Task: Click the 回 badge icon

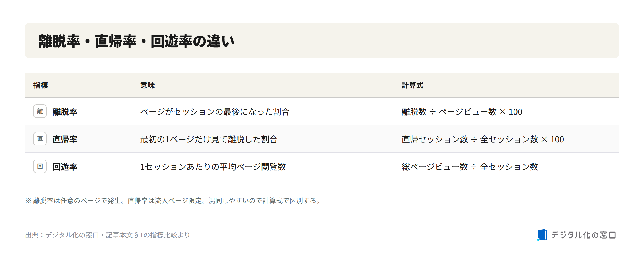Action: coord(40,166)
